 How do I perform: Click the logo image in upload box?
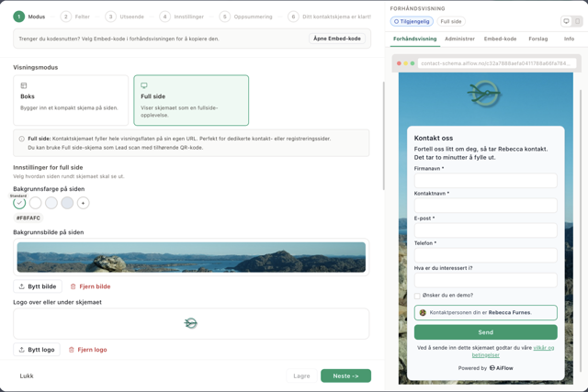click(190, 322)
